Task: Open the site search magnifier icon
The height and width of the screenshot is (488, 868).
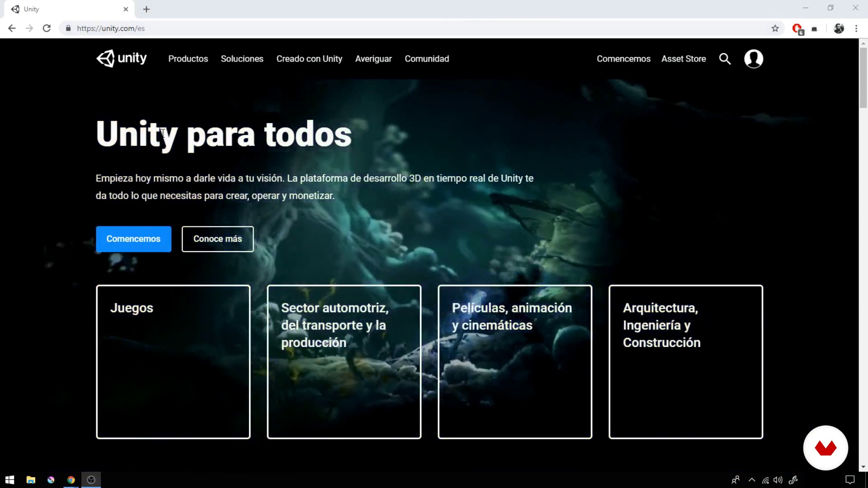Action: [725, 59]
